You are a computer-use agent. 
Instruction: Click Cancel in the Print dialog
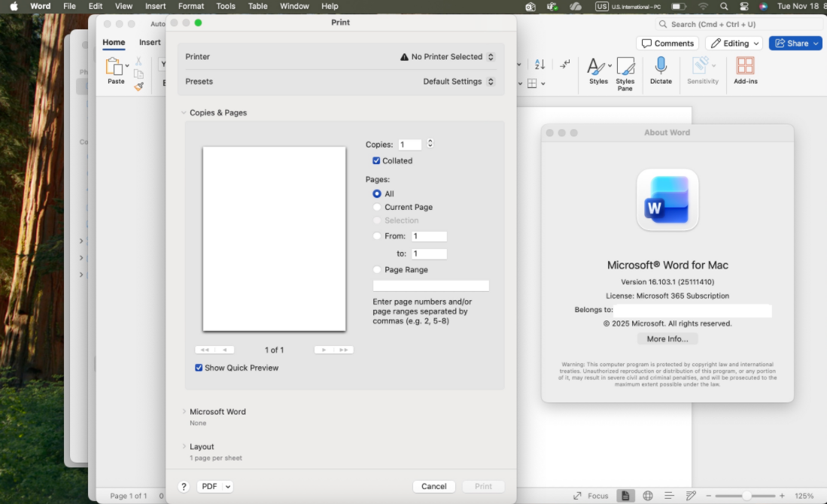click(x=434, y=486)
